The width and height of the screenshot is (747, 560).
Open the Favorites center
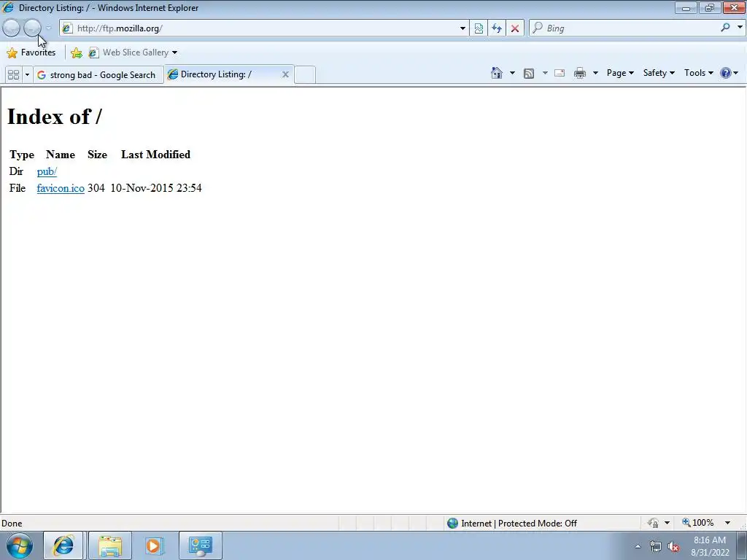point(31,52)
